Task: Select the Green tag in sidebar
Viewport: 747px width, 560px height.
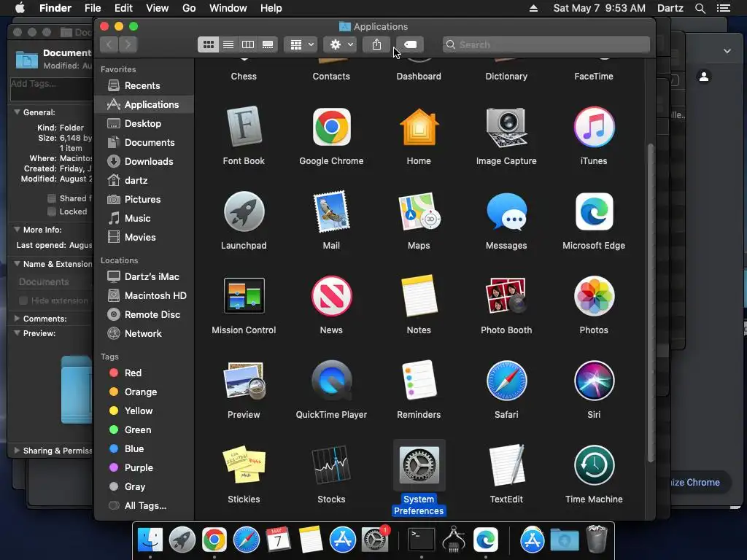Action: (x=144, y=430)
